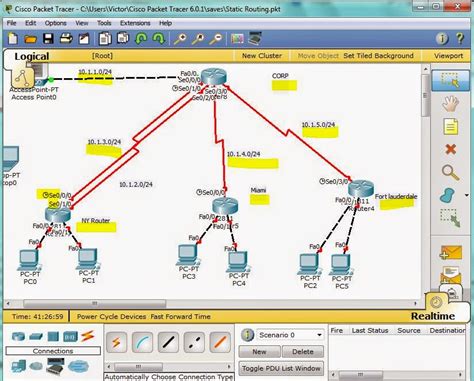Click the Undo green arrow
Viewport: 474px width, 381px height.
pyautogui.click(x=141, y=39)
